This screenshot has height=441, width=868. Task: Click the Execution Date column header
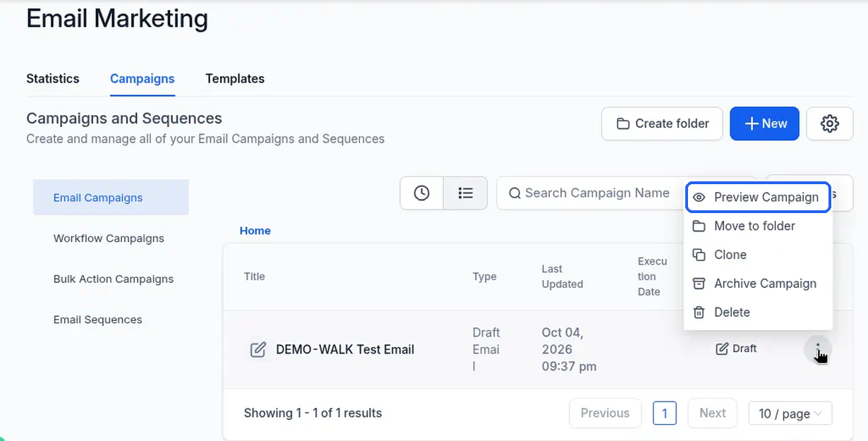tap(652, 277)
